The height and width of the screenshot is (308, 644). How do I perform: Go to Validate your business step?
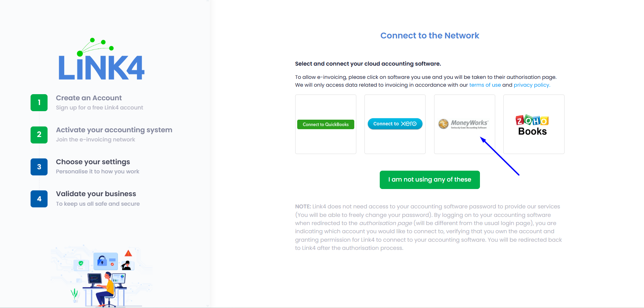[96, 194]
